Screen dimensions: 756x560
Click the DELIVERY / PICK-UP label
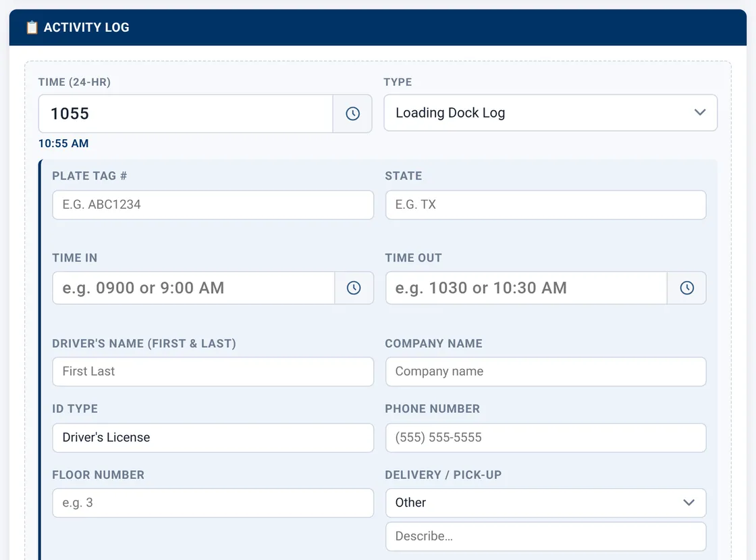tap(443, 475)
